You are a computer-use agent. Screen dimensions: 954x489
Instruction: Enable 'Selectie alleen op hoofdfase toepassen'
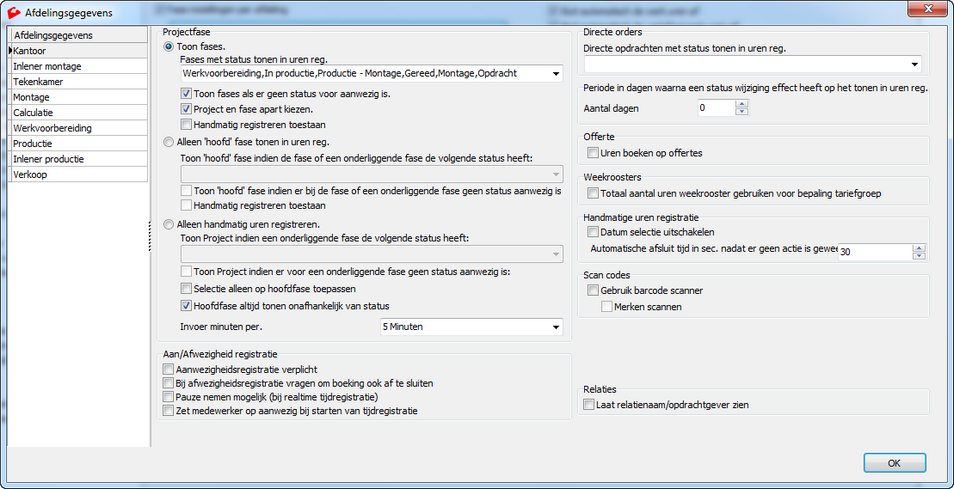[186, 288]
